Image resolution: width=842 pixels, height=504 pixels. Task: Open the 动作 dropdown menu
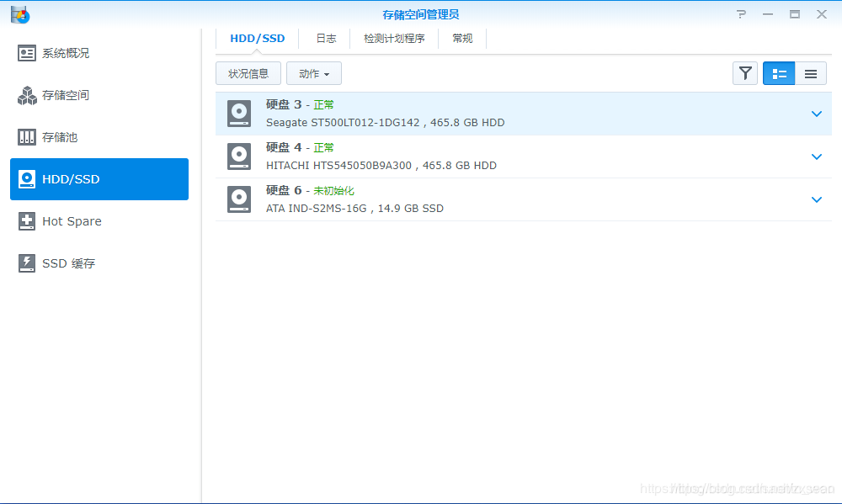click(x=313, y=73)
